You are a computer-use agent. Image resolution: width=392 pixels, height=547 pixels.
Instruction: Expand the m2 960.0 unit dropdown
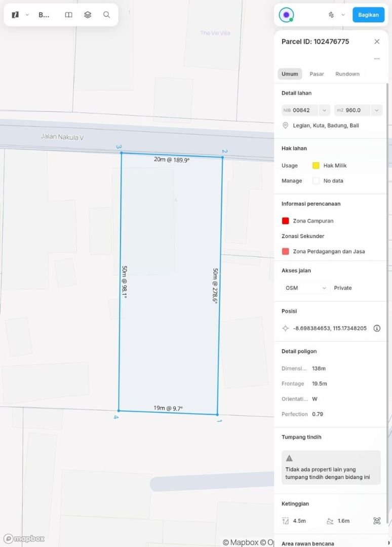tap(376, 110)
